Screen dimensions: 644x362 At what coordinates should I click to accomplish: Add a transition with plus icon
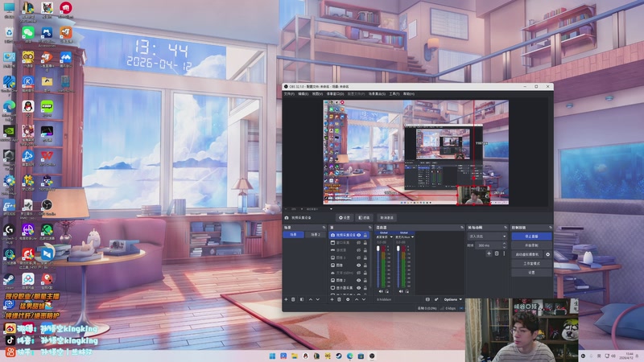point(489,253)
